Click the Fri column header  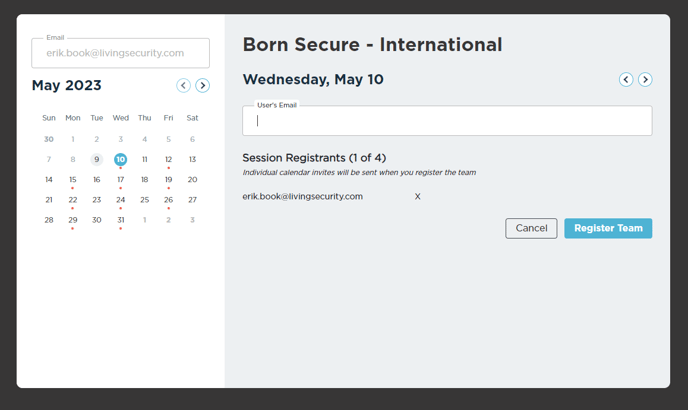pyautogui.click(x=168, y=118)
